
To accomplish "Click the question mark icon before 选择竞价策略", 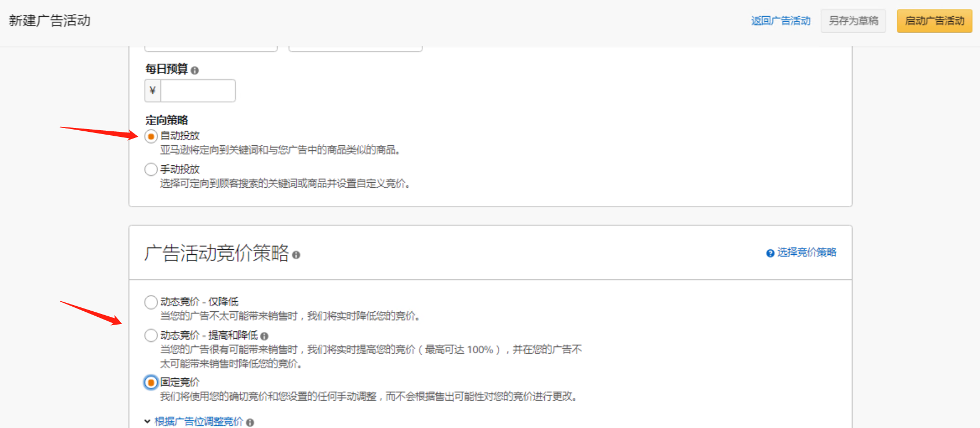I will click(x=770, y=253).
